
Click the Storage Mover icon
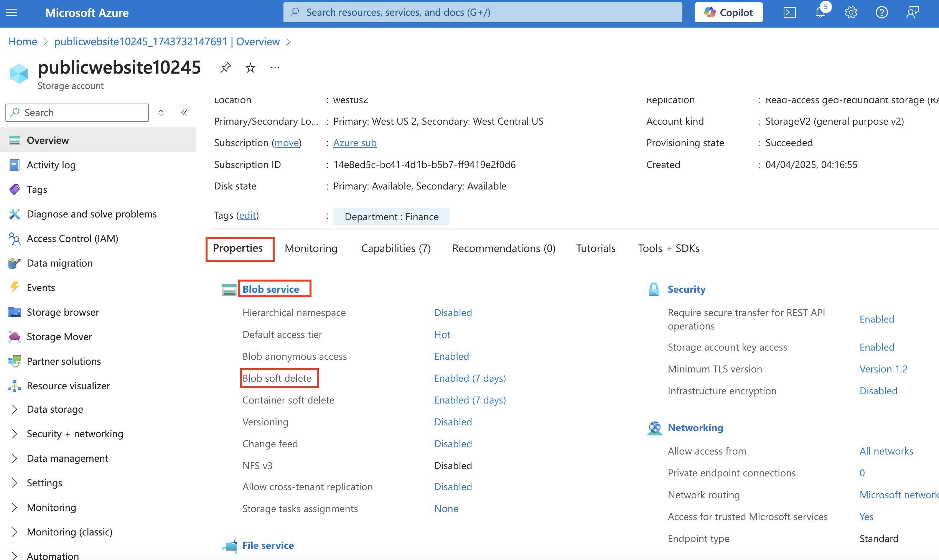click(15, 337)
